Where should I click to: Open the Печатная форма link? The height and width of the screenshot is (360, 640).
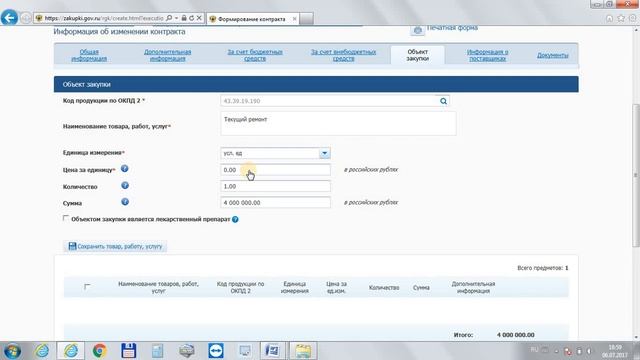pyautogui.click(x=452, y=28)
